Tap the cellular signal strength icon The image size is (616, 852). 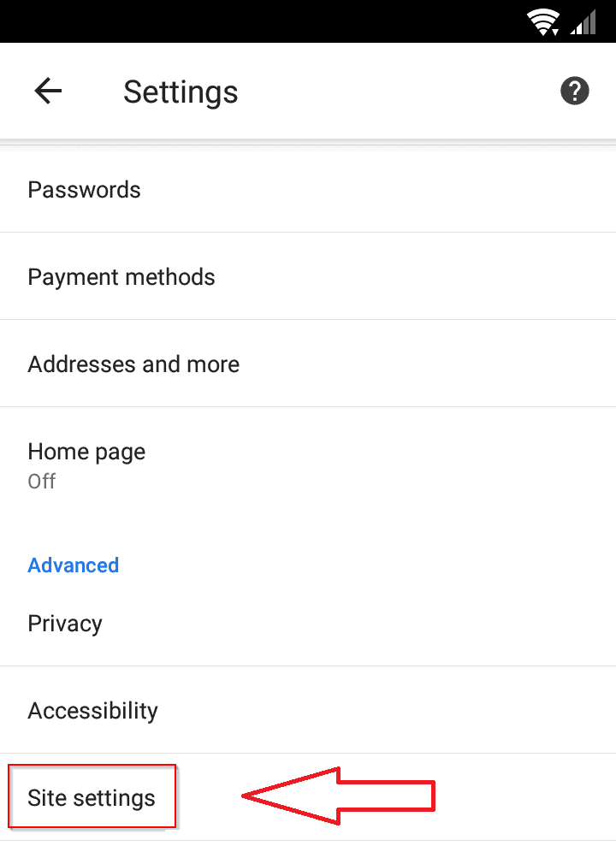click(x=583, y=22)
